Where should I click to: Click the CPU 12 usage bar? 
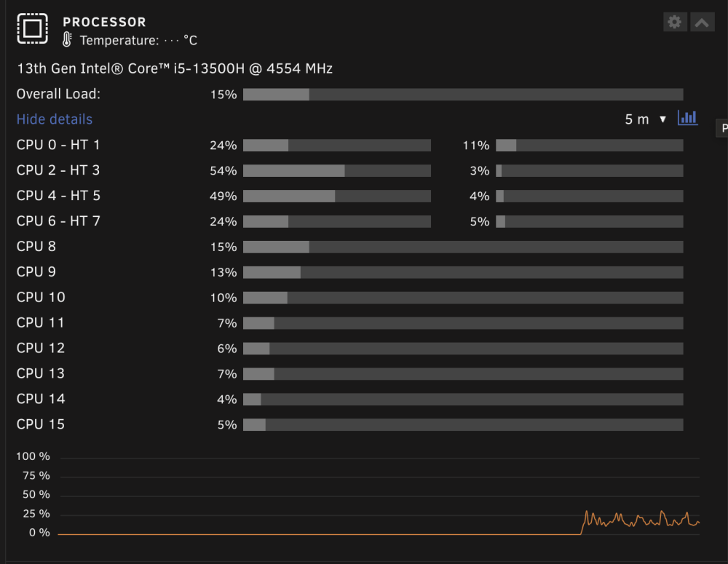point(463,349)
